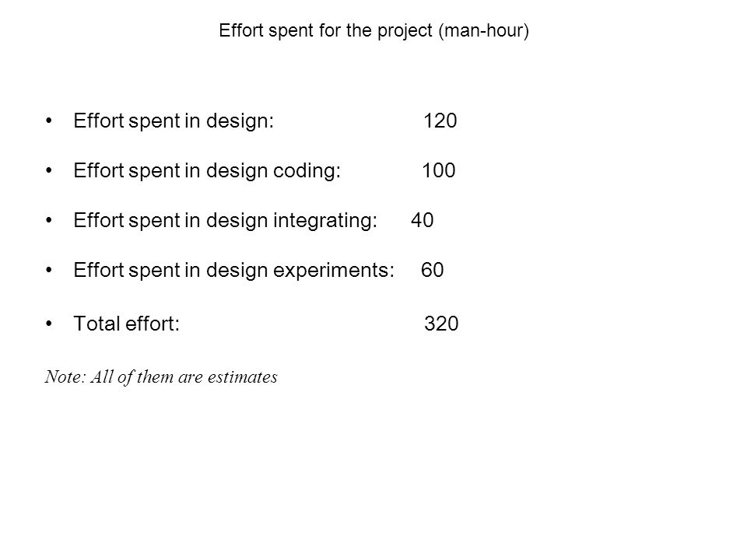This screenshot has width=747, height=560.
Task: Click the bullet before design coding line
Action: [48, 170]
